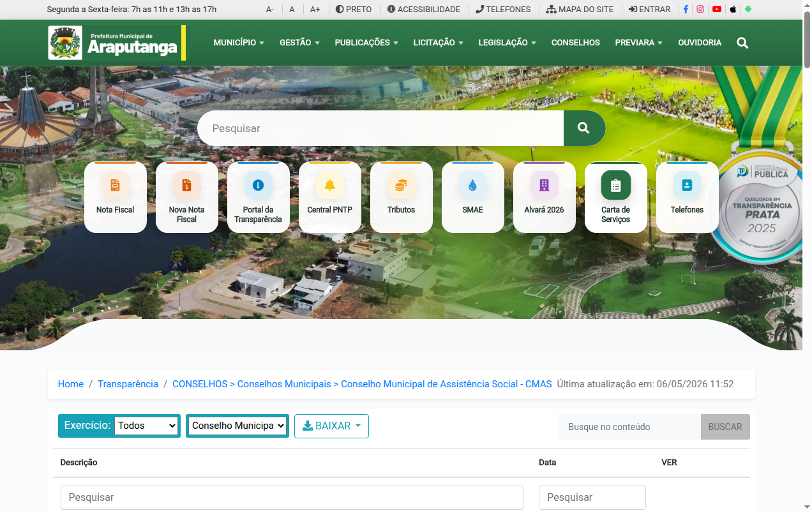Viewport: 812px width, 513px height.
Task: Click the Prefeitura de Araputanga logo
Action: tap(117, 43)
